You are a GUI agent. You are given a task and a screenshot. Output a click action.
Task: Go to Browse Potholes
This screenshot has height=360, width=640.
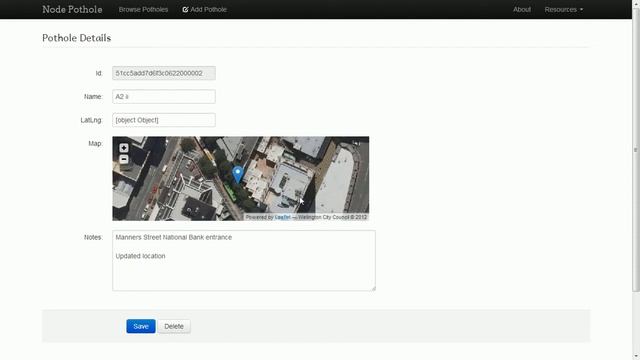[x=143, y=9]
